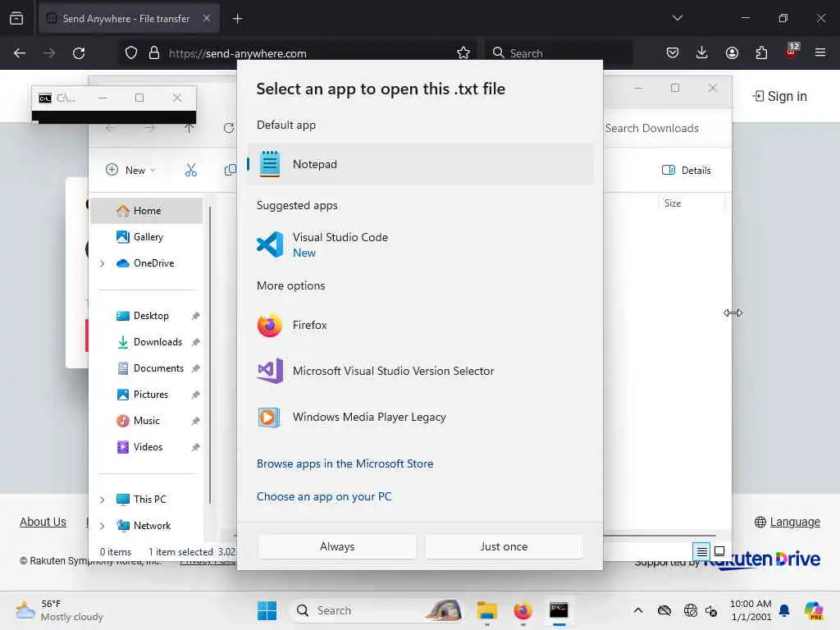840x630 pixels.
Task: Open Firefox downloads panel icon
Action: [702, 52]
